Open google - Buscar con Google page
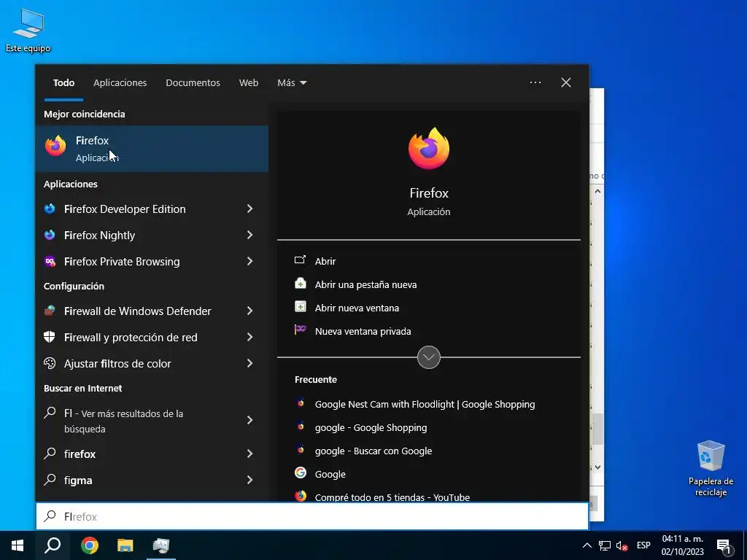747x560 pixels. (x=373, y=451)
